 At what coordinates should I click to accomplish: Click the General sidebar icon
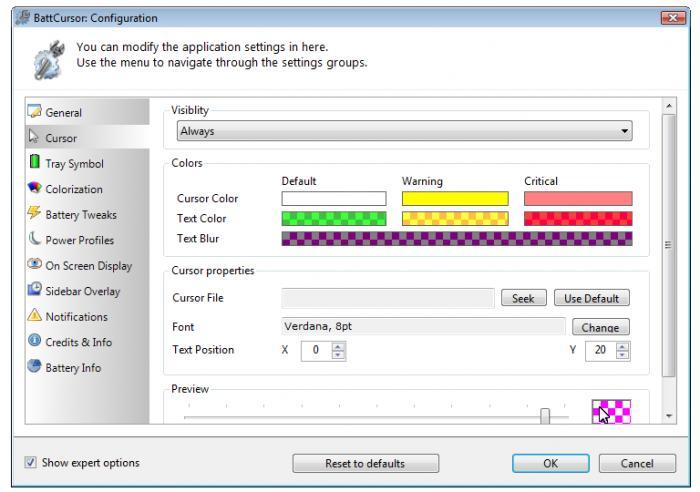tap(34, 112)
